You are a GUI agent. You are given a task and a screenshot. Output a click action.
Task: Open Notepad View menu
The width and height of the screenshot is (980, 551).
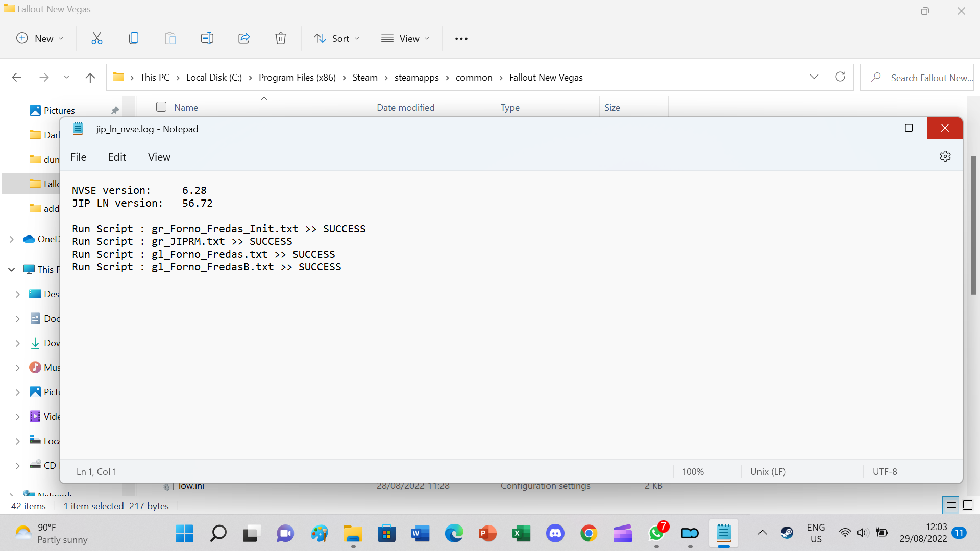[x=159, y=157]
